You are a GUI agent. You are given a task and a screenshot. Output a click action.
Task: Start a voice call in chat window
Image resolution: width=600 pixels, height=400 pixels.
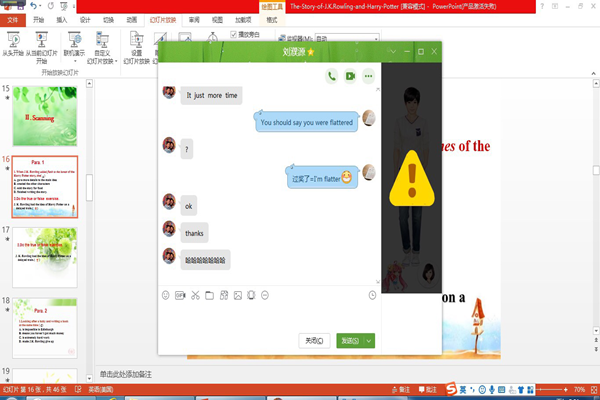click(332, 76)
